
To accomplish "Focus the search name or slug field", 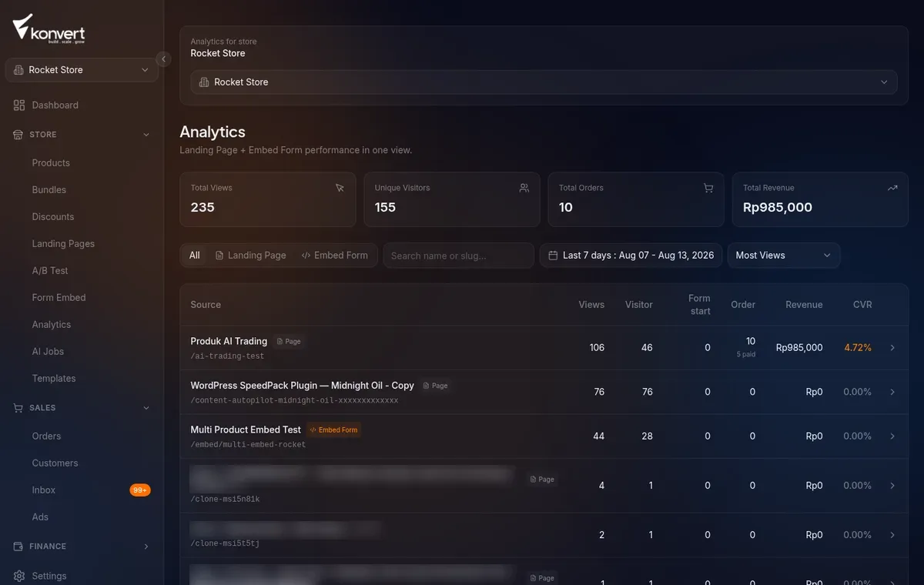I will (x=458, y=256).
